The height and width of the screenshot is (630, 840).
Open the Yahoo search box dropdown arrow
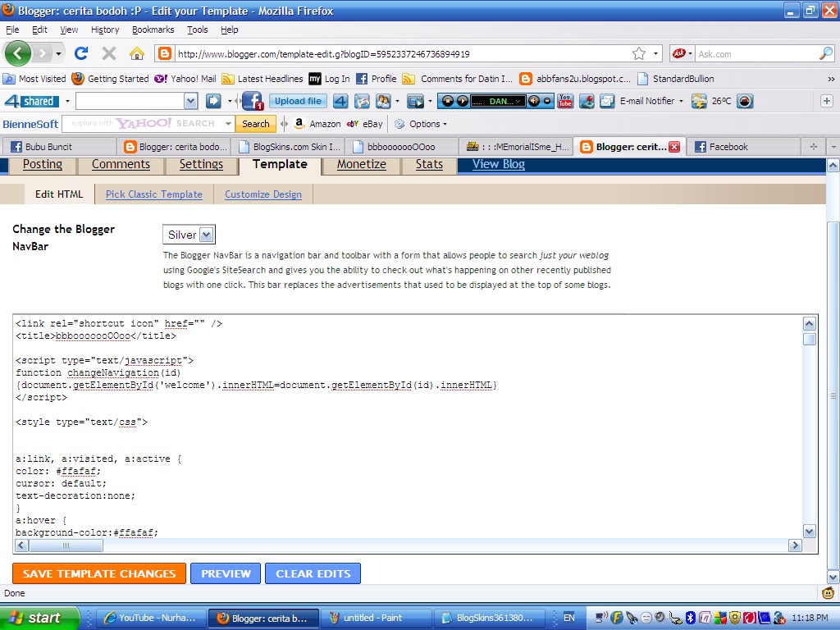pos(228,124)
